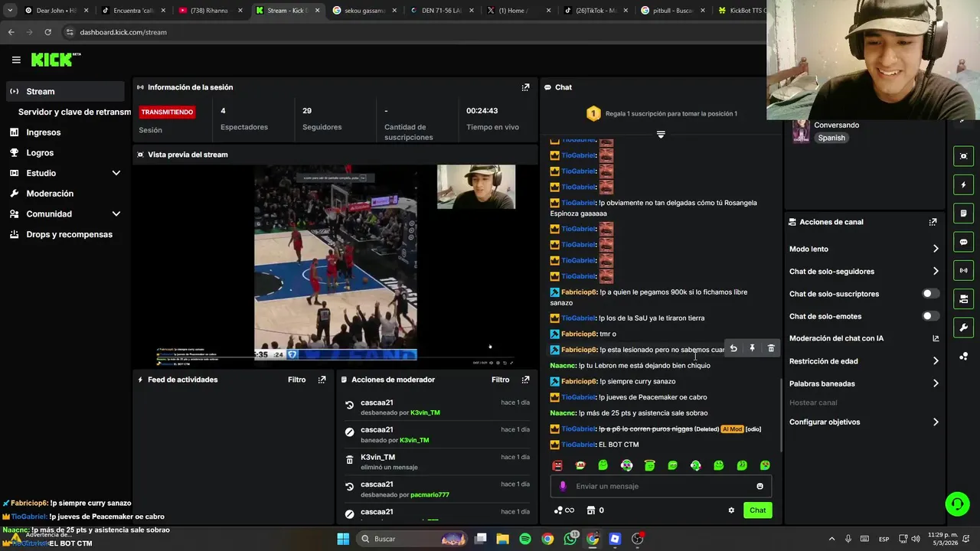Image resolution: width=980 pixels, height=551 pixels.
Task: Click the purple microphone icon in message box
Action: tap(563, 486)
